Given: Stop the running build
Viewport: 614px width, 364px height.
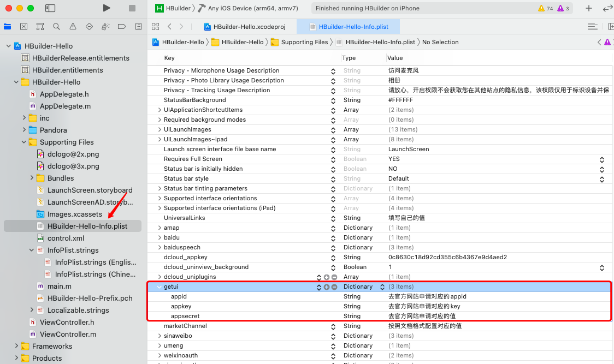Looking at the screenshot, I should tap(132, 8).
